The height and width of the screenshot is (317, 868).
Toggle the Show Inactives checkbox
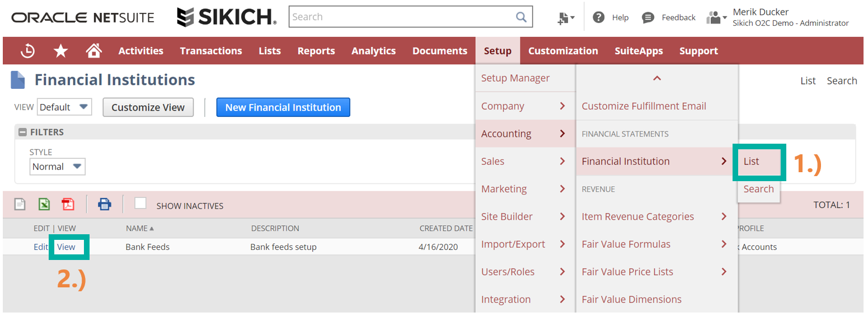tap(140, 204)
